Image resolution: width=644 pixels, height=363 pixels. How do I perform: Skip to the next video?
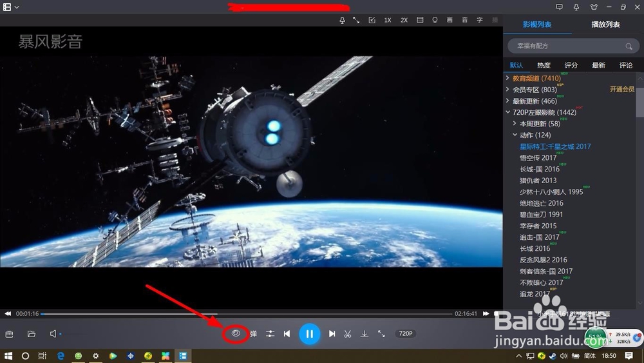[332, 334]
